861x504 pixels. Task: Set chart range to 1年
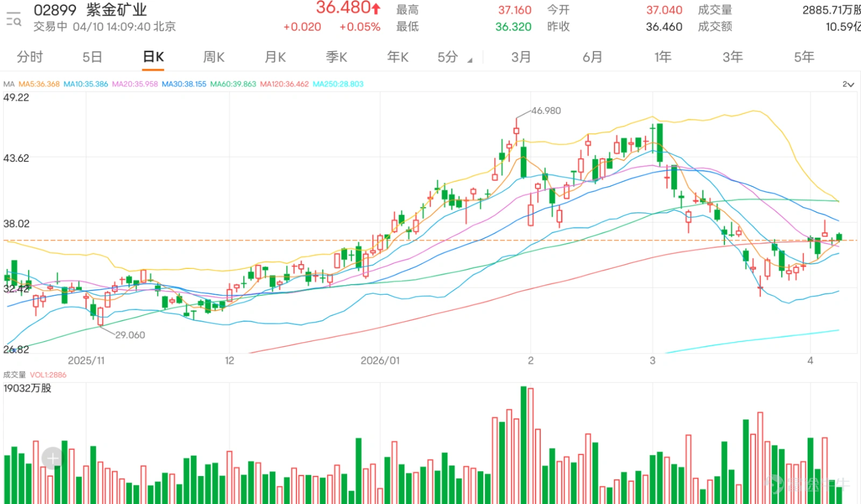(663, 57)
